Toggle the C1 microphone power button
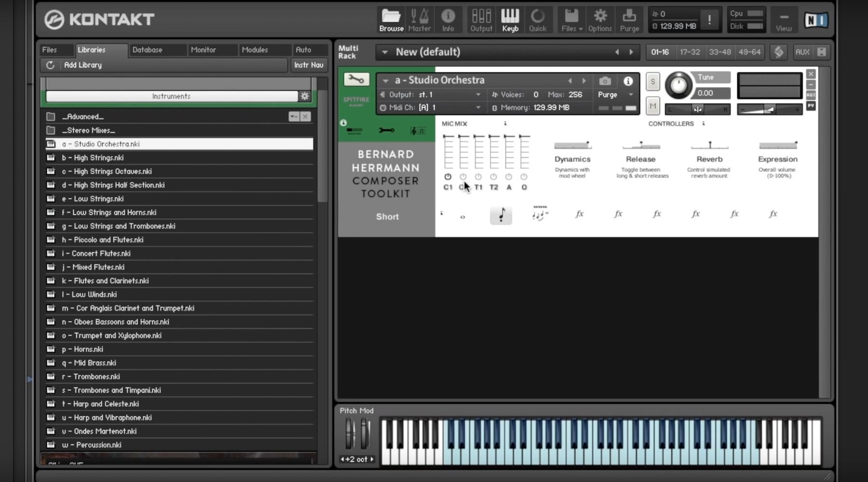The height and width of the screenshot is (482, 868). [x=448, y=177]
